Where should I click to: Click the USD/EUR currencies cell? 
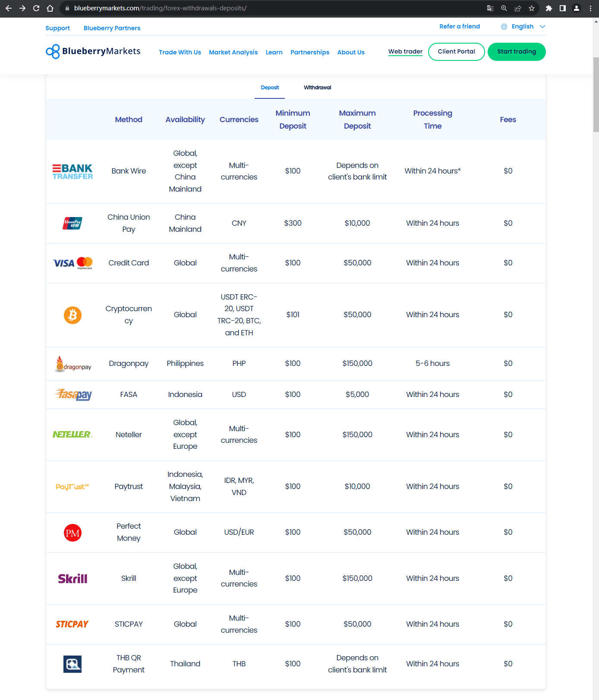point(239,532)
